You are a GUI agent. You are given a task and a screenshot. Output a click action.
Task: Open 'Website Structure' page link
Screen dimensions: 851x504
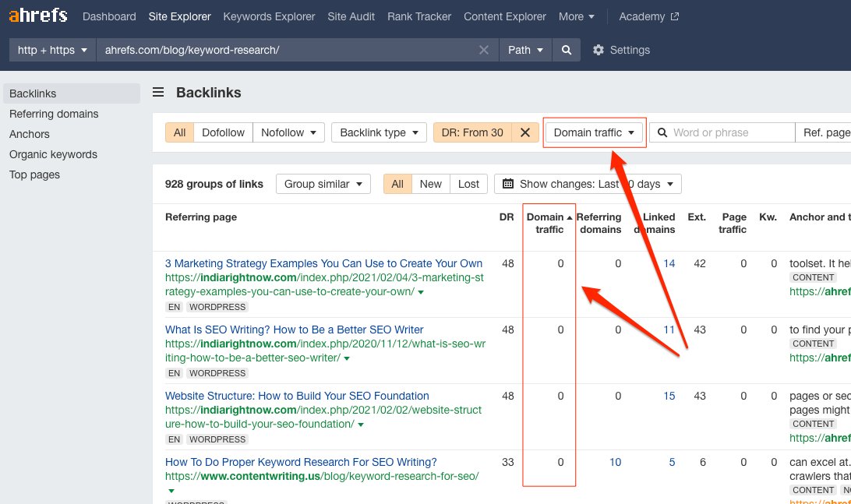pos(297,396)
